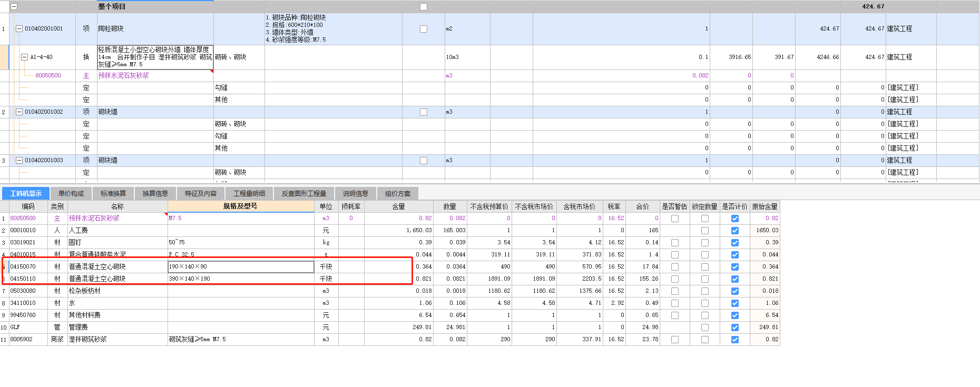
Task: Switch to the 工程量明细 tab
Action: [249, 193]
